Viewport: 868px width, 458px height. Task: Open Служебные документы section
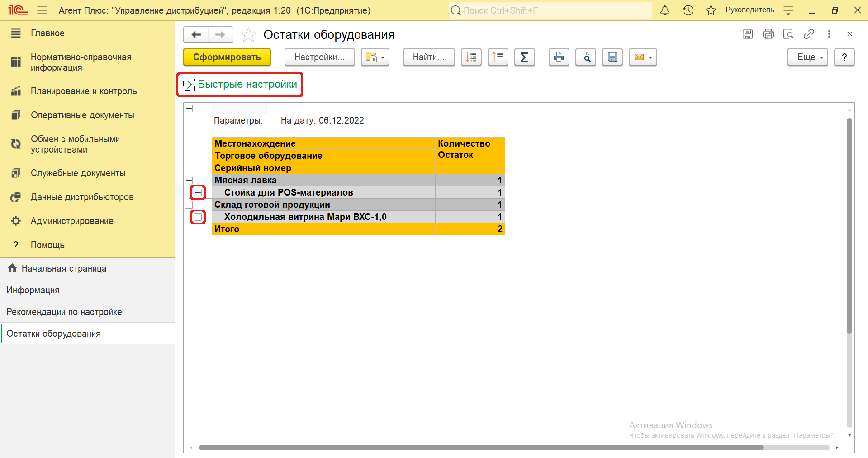[87, 173]
